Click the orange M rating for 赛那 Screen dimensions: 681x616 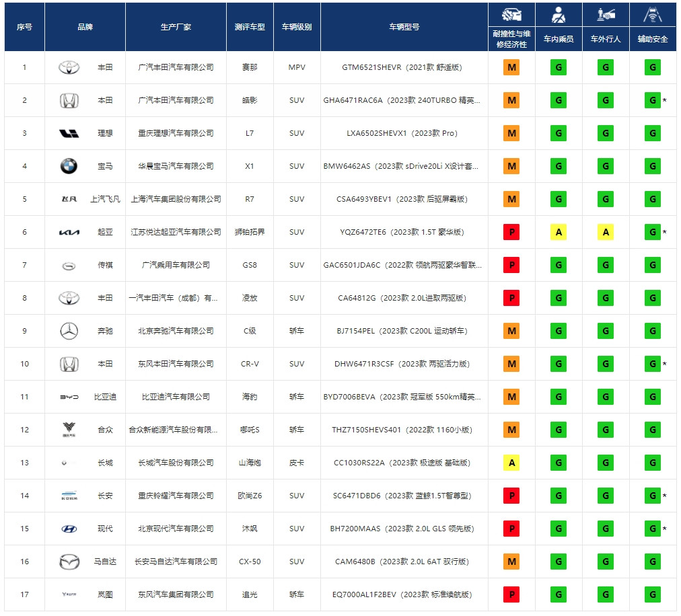[511, 67]
